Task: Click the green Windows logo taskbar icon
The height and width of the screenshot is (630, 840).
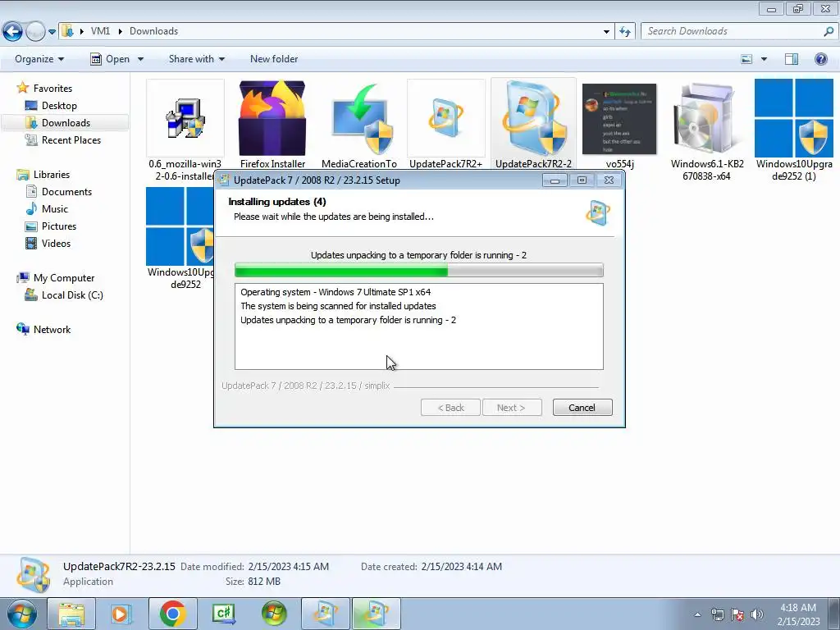Action: [x=274, y=614]
